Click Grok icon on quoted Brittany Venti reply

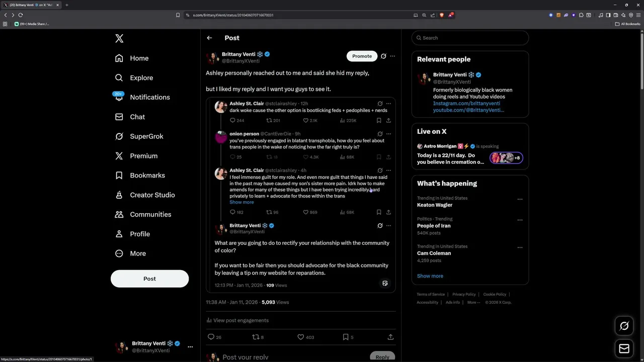[x=380, y=226]
